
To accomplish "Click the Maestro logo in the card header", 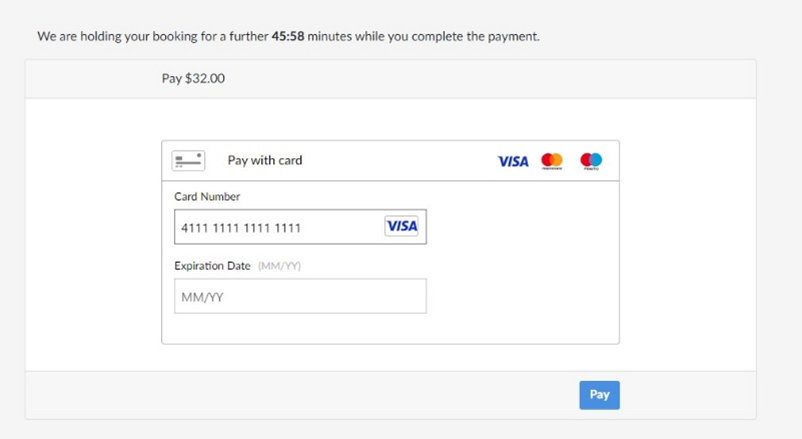I will 591,161.
